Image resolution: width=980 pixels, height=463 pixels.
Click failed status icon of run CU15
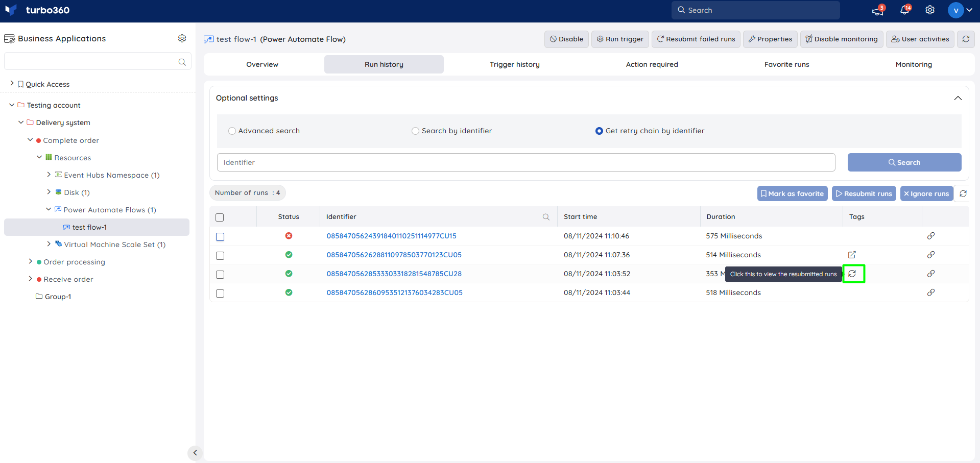[x=289, y=236]
